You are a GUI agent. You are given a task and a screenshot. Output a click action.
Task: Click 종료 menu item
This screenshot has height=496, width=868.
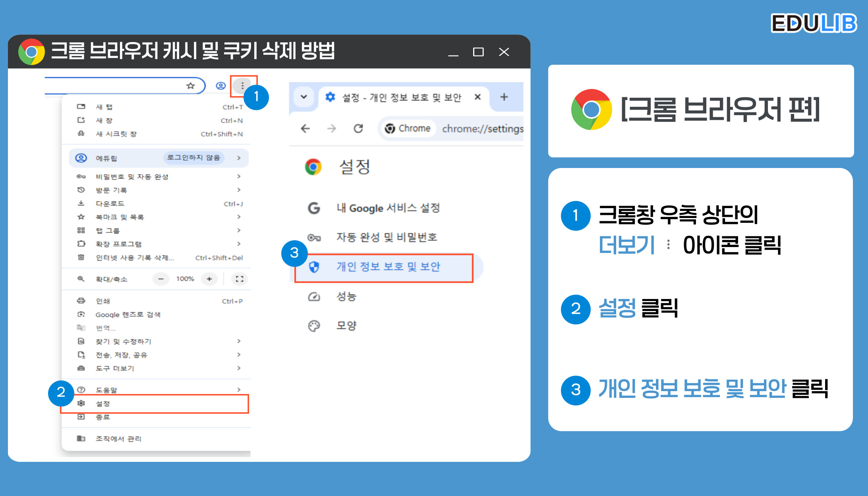click(157, 417)
